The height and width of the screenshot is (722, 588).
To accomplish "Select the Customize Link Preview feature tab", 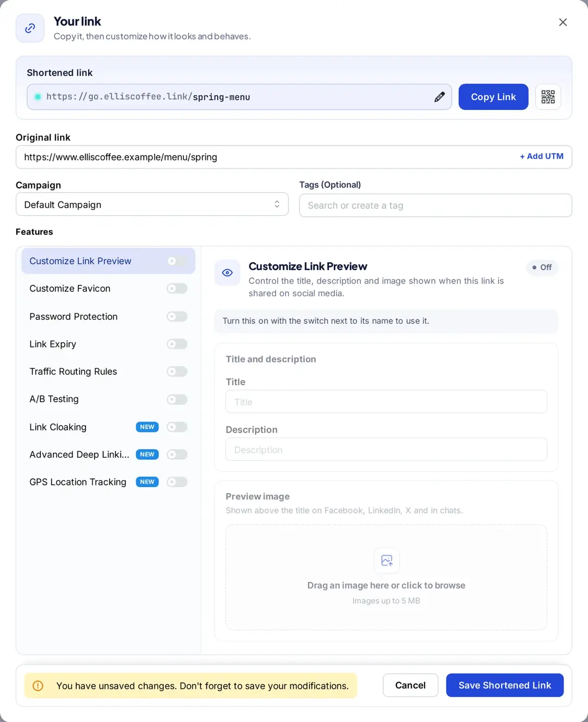I will coord(108,261).
